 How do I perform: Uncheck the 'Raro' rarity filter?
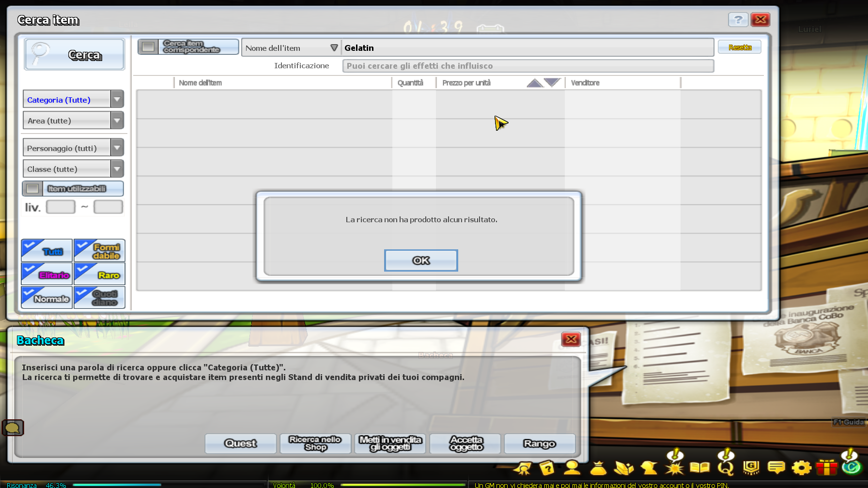click(99, 274)
